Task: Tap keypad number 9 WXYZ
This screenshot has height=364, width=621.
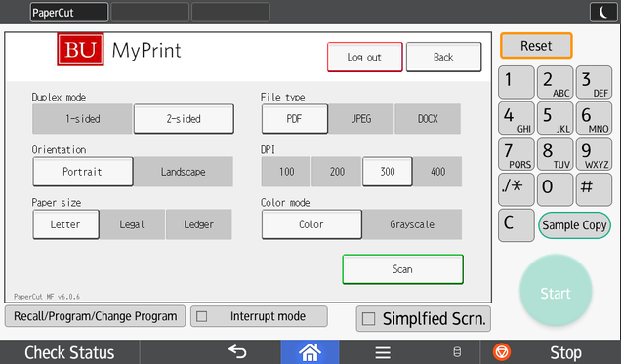Action: [594, 154]
